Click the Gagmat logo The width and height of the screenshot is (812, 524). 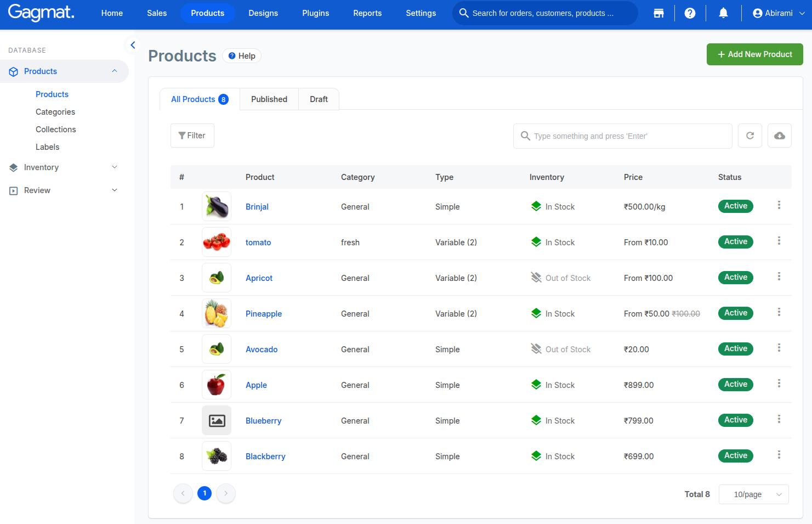[x=41, y=13]
